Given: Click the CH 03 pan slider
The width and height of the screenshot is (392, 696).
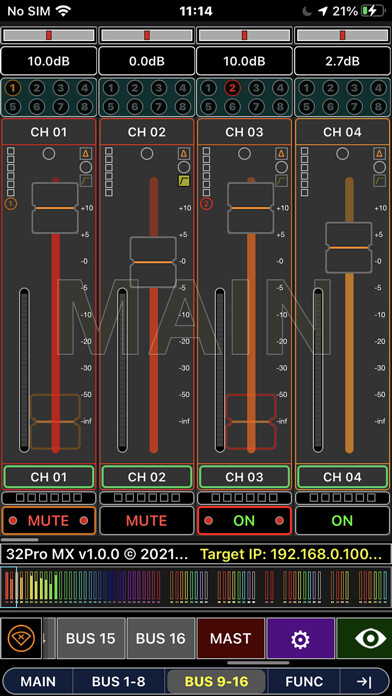Looking at the screenshot, I should [x=244, y=35].
